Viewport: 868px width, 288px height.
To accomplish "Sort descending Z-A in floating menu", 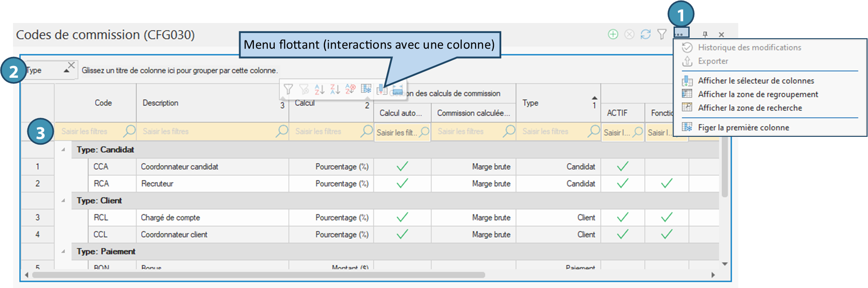I will [x=335, y=89].
